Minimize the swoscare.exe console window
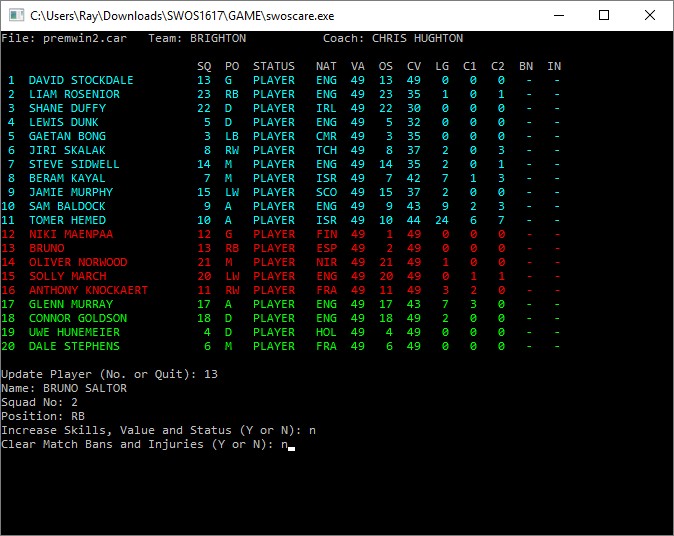Image resolution: width=674 pixels, height=536 pixels. click(558, 15)
